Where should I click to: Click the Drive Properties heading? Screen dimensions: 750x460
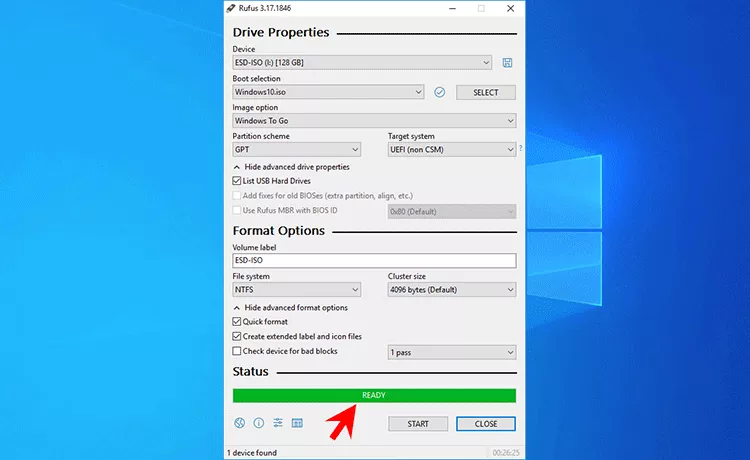[x=281, y=33]
